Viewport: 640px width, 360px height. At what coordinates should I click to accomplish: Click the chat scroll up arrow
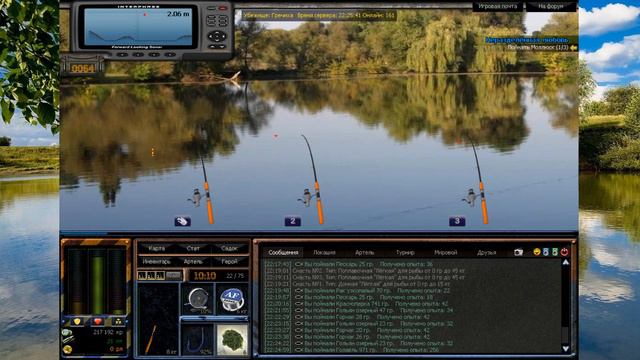[566, 262]
